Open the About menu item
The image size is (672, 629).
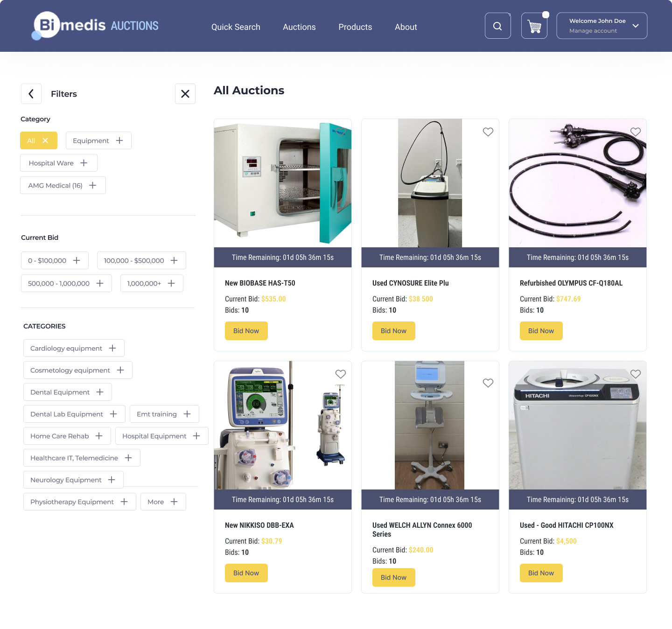point(406,27)
